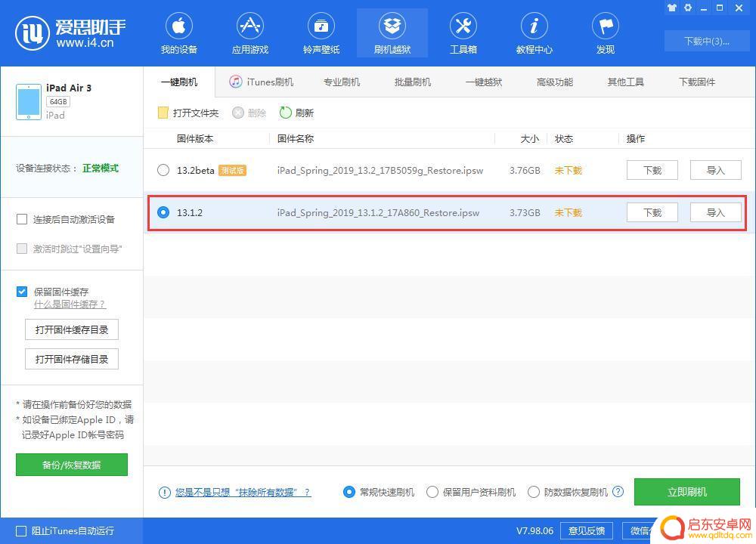The height and width of the screenshot is (544, 756).
Task: Open the 工具箱 toolbox section
Action: pyautogui.click(x=463, y=34)
